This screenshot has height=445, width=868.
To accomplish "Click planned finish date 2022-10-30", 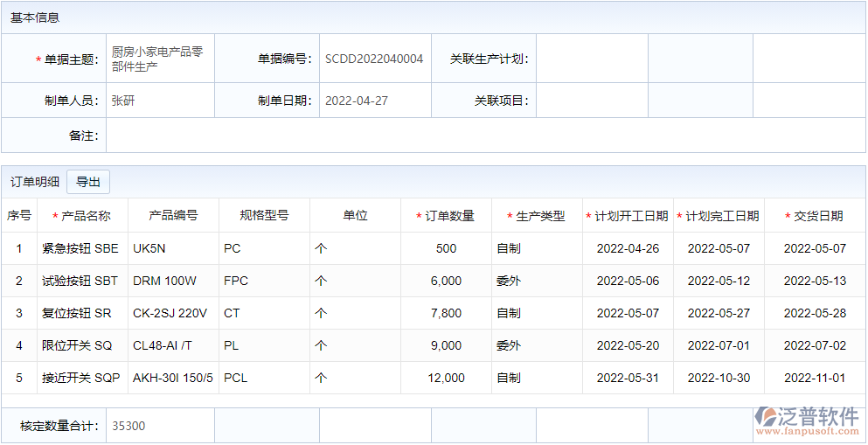I will point(719,378).
